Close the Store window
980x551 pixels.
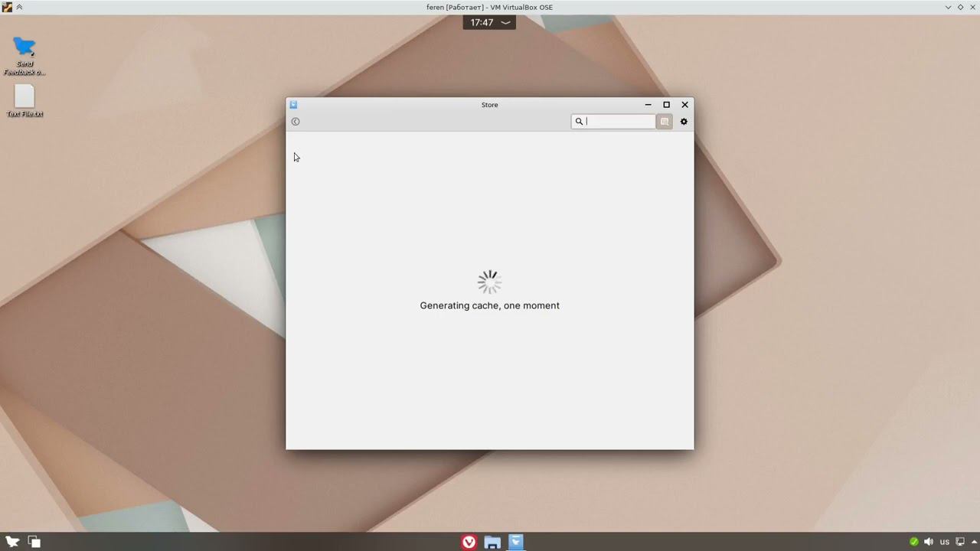[x=684, y=105]
